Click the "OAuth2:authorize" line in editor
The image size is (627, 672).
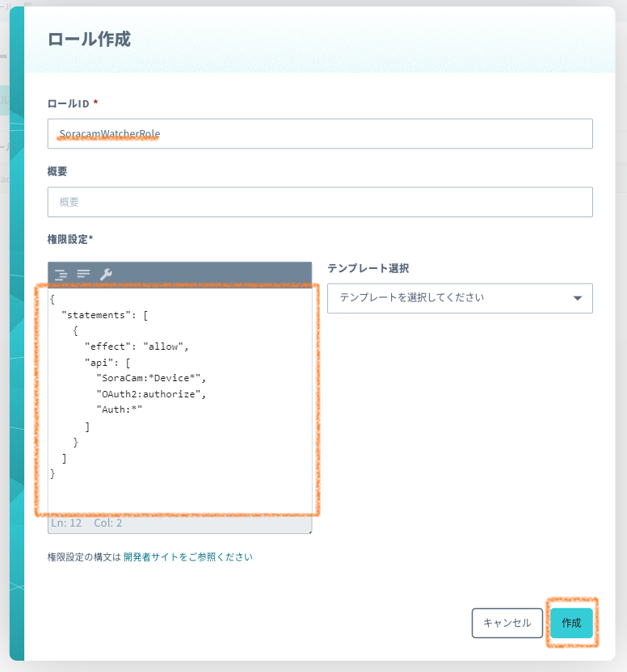[151, 394]
